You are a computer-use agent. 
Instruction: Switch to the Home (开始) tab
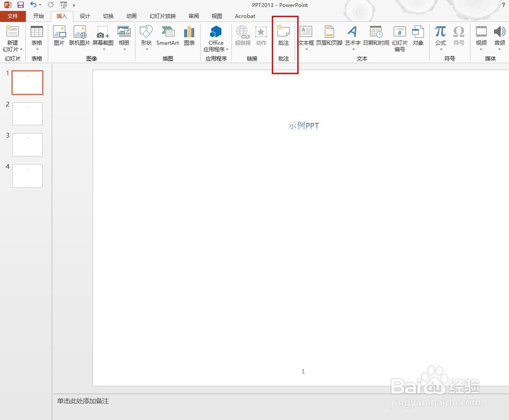[38, 16]
